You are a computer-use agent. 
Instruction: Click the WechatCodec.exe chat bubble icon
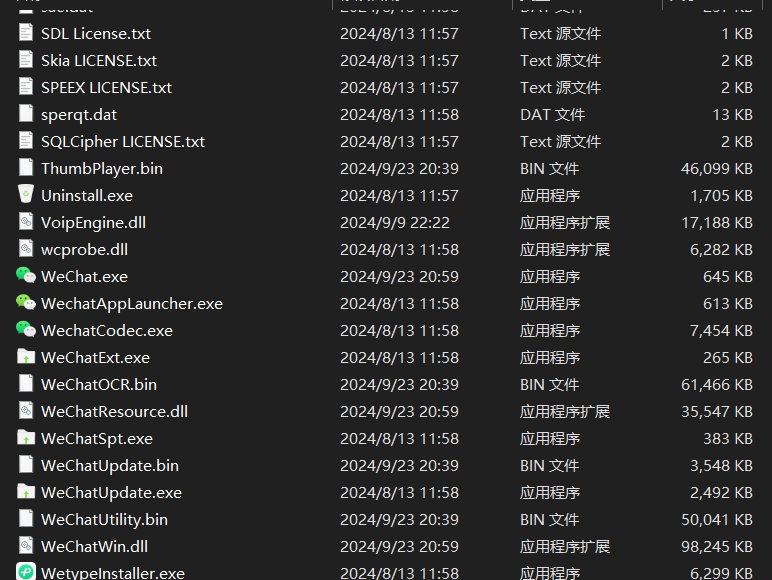26,330
